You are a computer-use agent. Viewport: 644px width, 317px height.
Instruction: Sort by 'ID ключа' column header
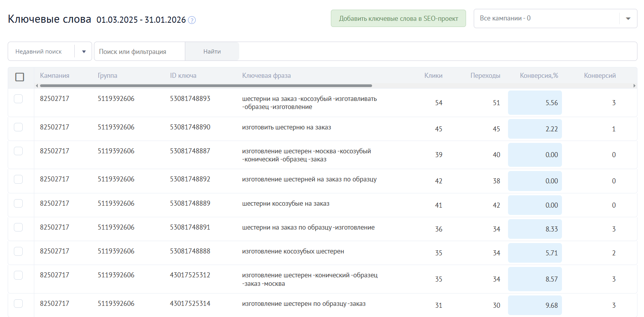click(x=183, y=75)
